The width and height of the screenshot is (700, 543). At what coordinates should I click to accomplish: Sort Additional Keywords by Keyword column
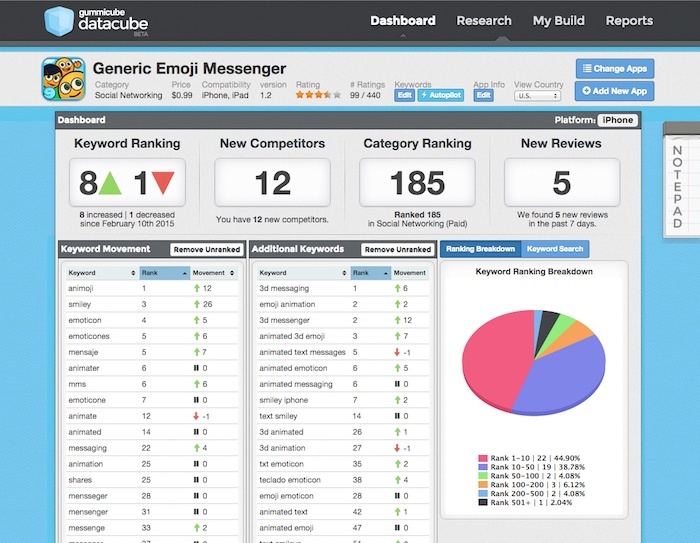click(303, 273)
